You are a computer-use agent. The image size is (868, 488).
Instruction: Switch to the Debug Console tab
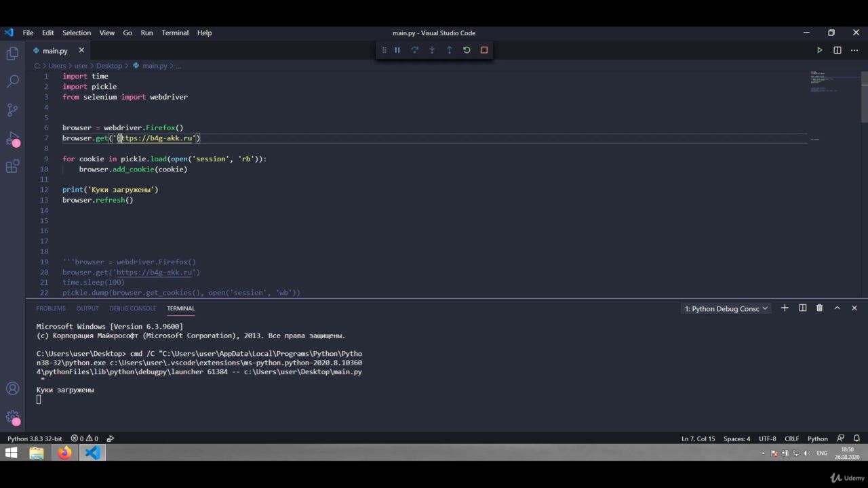point(132,308)
